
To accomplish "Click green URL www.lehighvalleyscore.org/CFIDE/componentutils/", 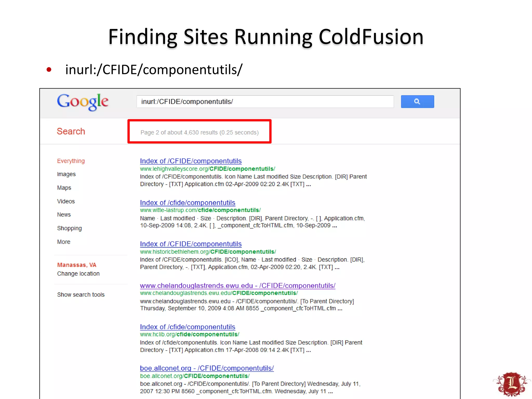I will [x=208, y=169].
